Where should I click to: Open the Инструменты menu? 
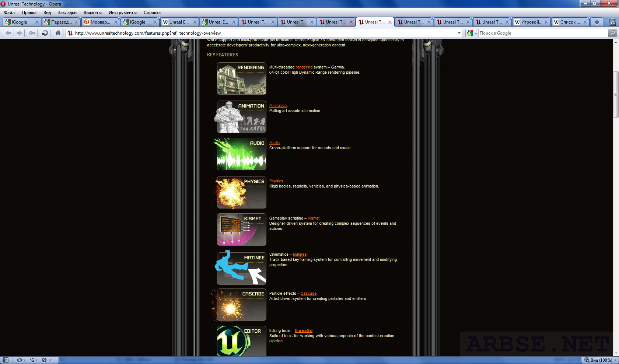123,13
